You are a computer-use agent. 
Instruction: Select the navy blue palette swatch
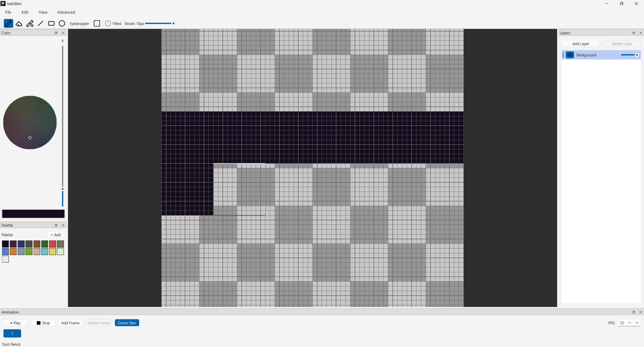(21, 244)
